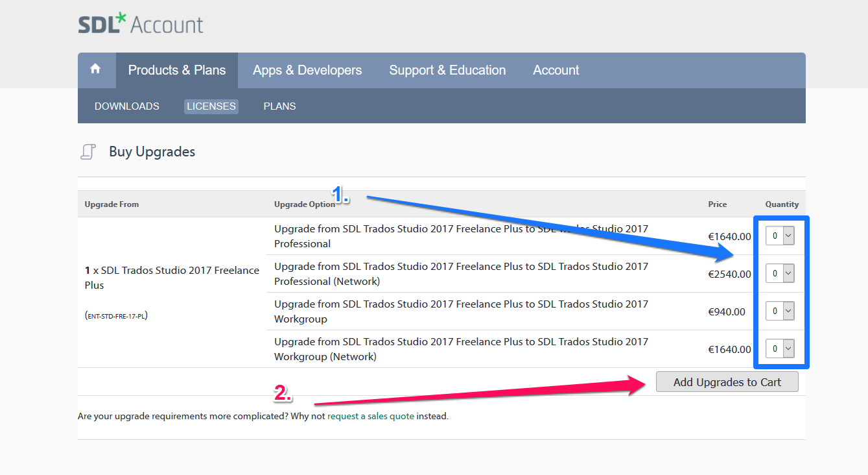Select the DOWNLOADS submenu item
This screenshot has height=475, width=868.
(127, 106)
